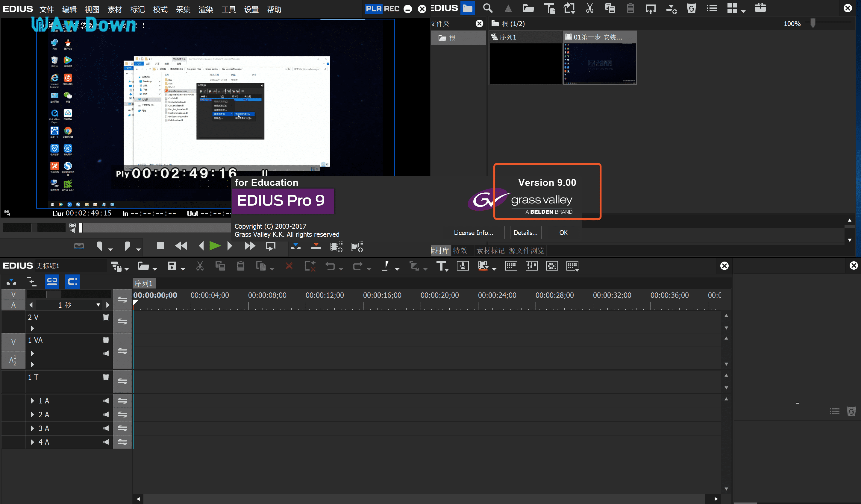The height and width of the screenshot is (504, 861).
Task: Toggle sync lock on the 2 V track
Action: pos(122,321)
